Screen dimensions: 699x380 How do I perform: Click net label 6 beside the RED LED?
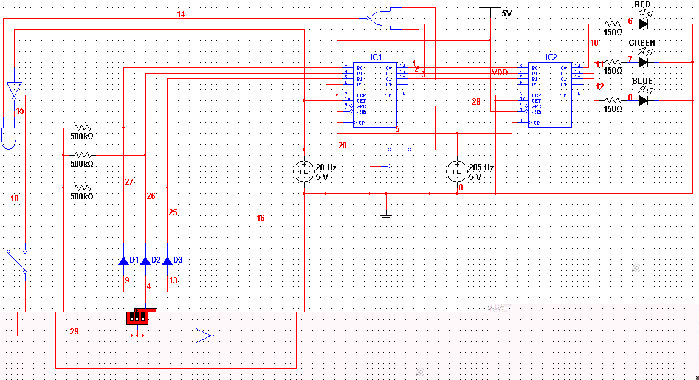click(630, 21)
